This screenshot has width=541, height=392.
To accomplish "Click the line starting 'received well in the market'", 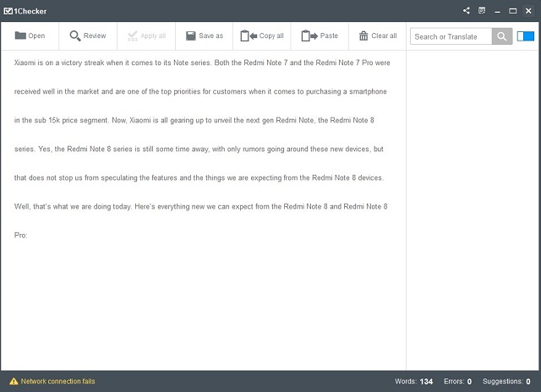I will coord(200,92).
